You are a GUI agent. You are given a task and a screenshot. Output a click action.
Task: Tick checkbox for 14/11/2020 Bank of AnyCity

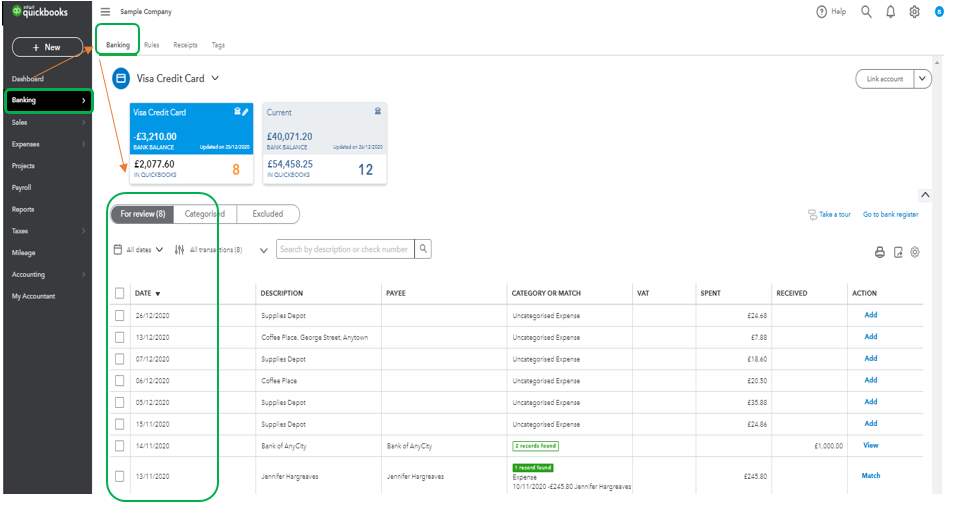click(x=119, y=445)
